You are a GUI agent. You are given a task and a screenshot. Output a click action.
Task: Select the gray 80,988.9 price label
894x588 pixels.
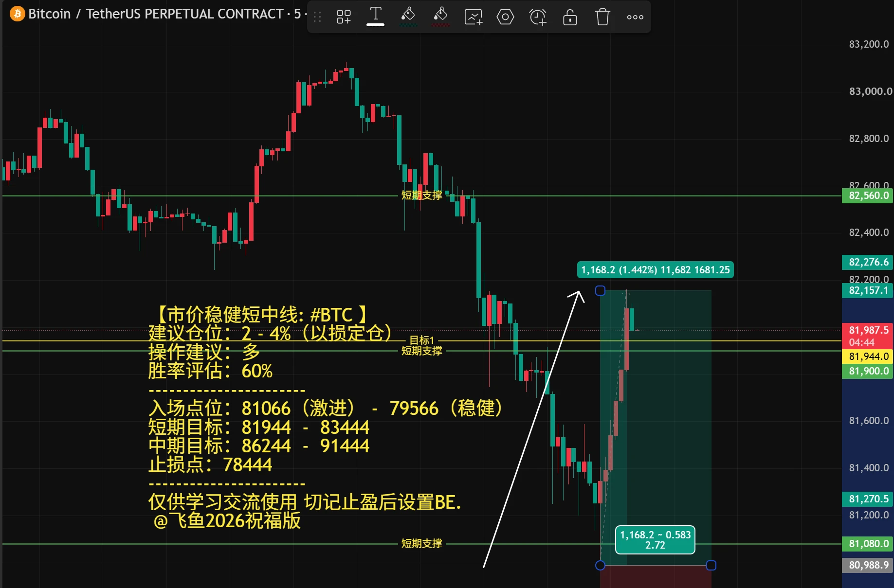[x=868, y=565]
